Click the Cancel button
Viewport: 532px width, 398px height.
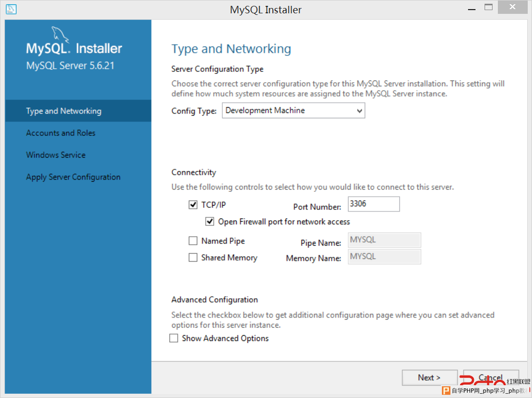click(x=491, y=378)
